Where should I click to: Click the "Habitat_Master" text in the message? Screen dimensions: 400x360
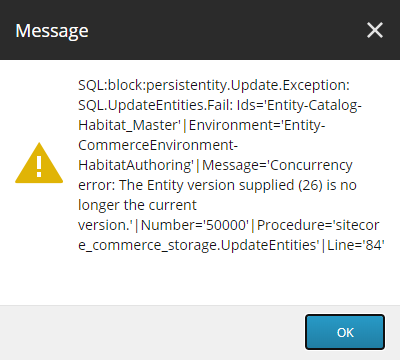pos(129,125)
